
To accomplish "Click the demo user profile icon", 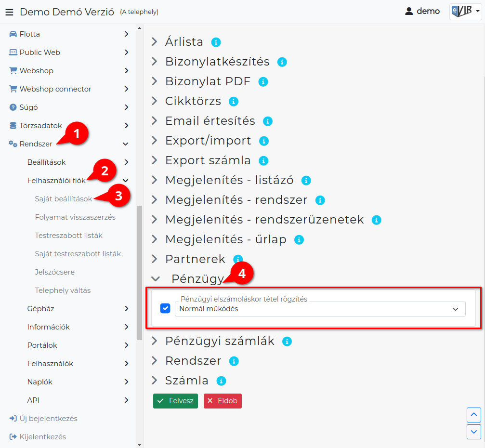I will point(409,12).
